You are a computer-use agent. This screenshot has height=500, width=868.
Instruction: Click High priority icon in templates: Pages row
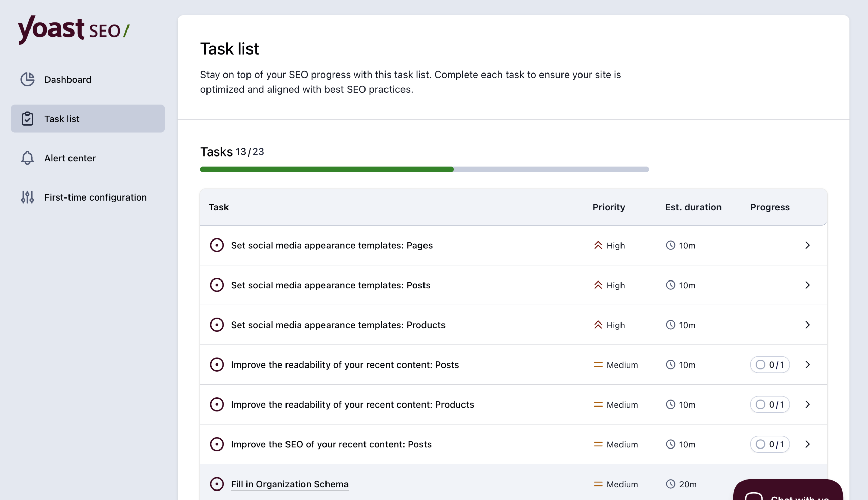pos(598,245)
